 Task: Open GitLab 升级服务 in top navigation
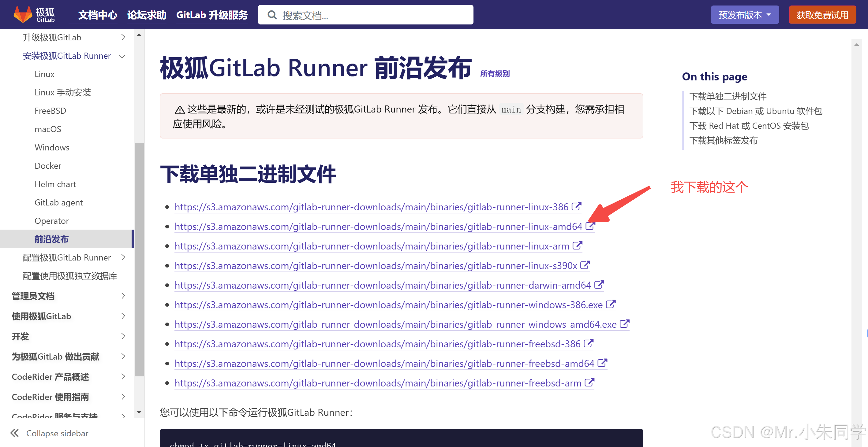pyautogui.click(x=212, y=15)
